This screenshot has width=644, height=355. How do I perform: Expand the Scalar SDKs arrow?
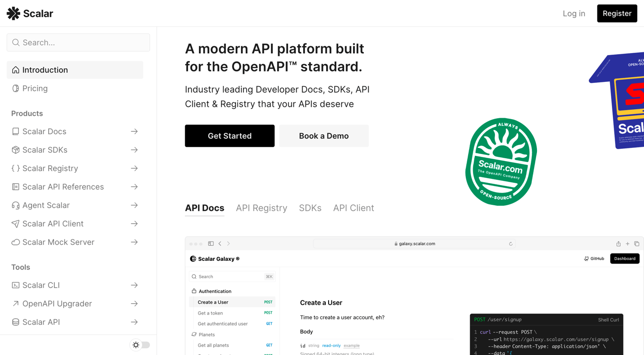click(135, 150)
